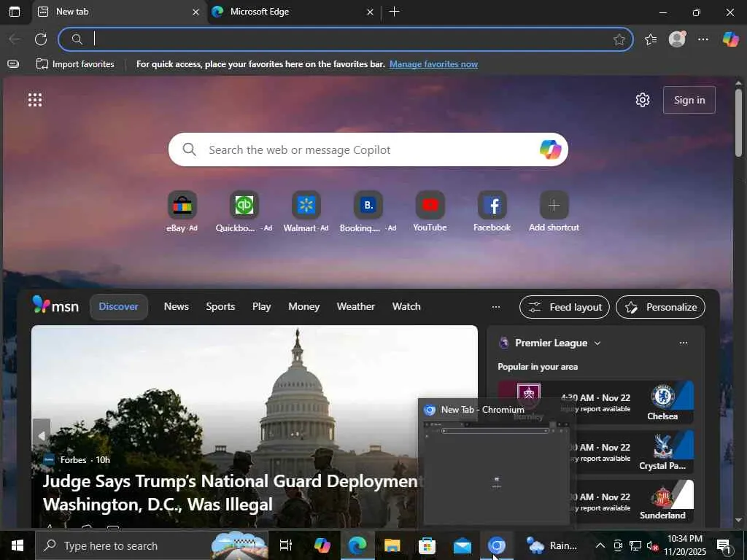Screen dimensions: 747x560
Task: Open the Chelsea match row
Action: coord(595,402)
